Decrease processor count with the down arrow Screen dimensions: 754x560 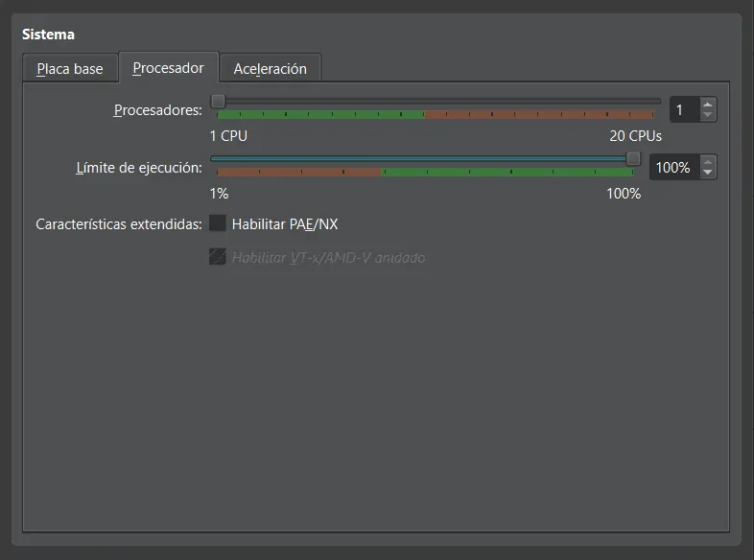708,116
